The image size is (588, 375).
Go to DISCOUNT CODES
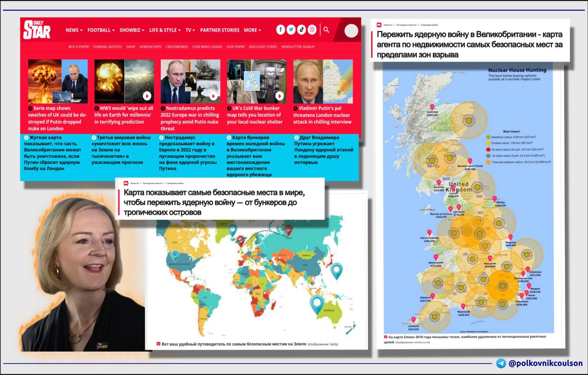[x=263, y=47]
